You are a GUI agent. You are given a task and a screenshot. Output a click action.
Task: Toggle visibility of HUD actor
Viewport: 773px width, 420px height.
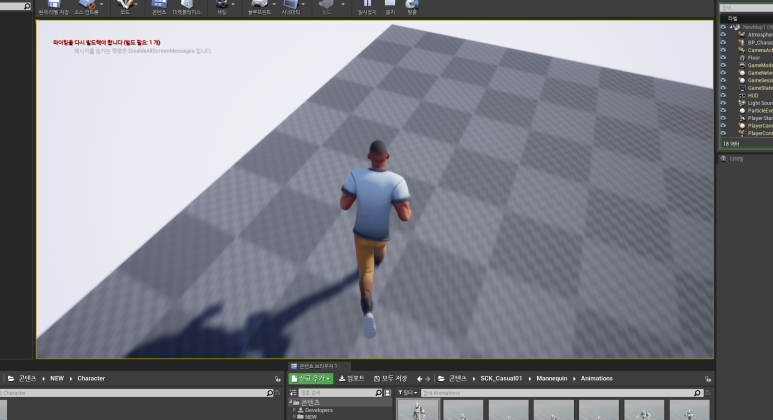click(x=723, y=95)
